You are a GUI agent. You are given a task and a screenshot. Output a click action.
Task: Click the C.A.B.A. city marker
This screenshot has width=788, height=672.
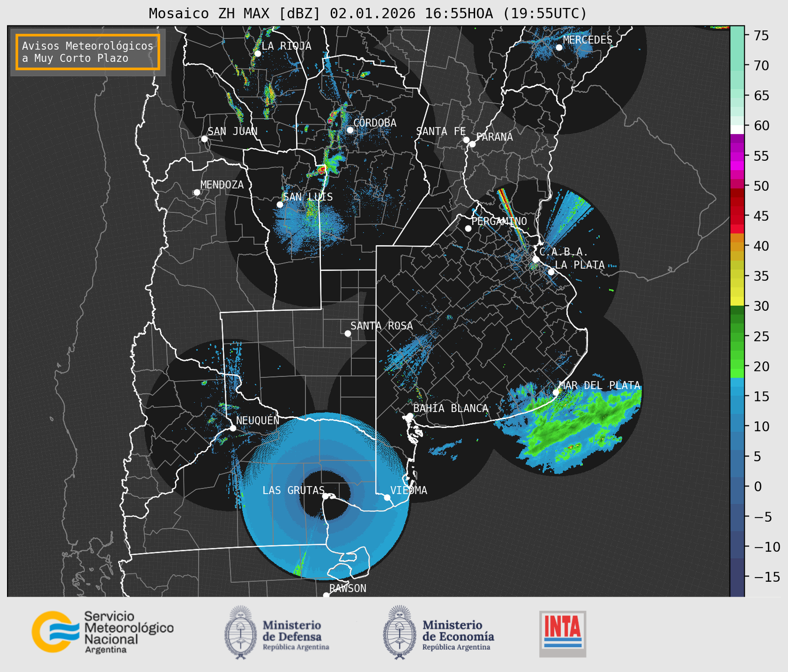(536, 259)
